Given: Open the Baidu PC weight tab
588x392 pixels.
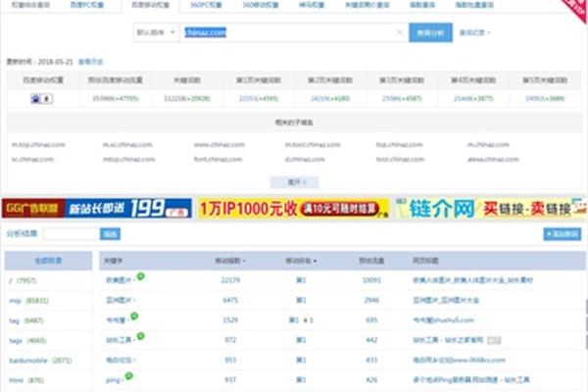Looking at the screenshot, I should [x=86, y=5].
